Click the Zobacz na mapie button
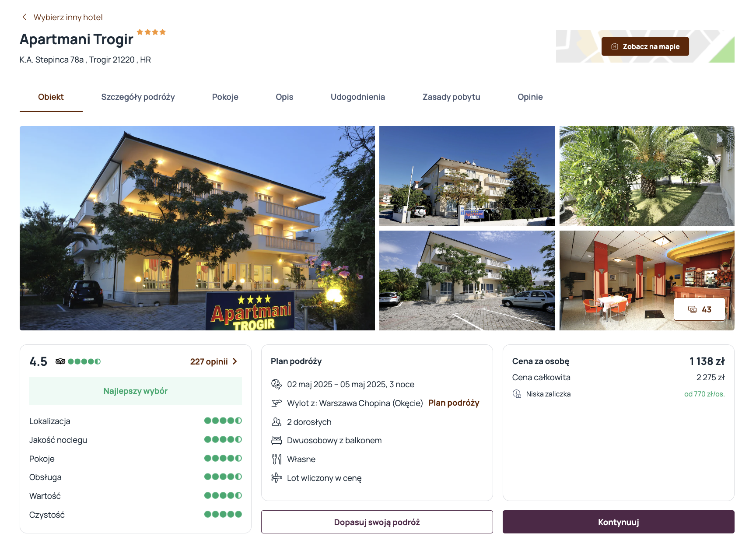Image resolution: width=756 pixels, height=554 pixels. 645,46
